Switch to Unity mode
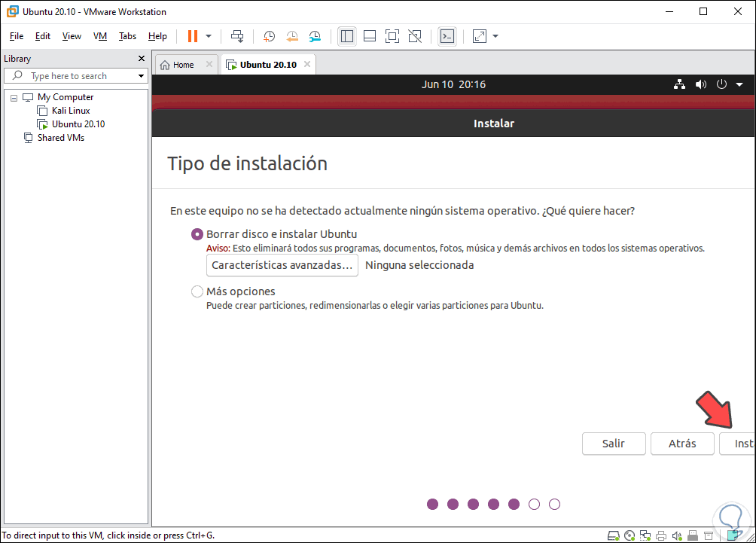The width and height of the screenshot is (756, 543). tap(415, 36)
